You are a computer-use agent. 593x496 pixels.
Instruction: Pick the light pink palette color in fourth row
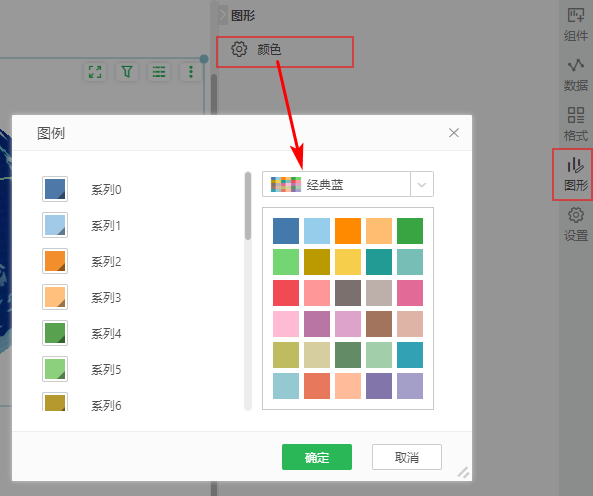pos(286,324)
